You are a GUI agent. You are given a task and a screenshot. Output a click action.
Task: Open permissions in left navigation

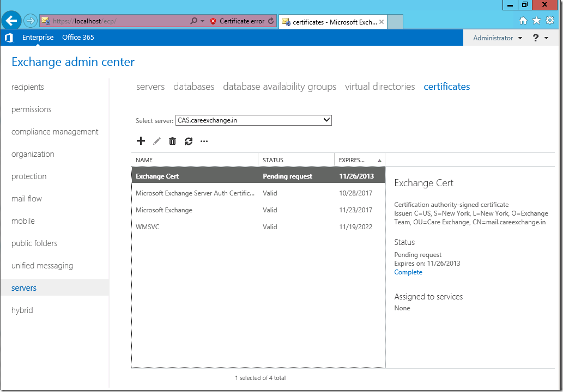(x=31, y=109)
